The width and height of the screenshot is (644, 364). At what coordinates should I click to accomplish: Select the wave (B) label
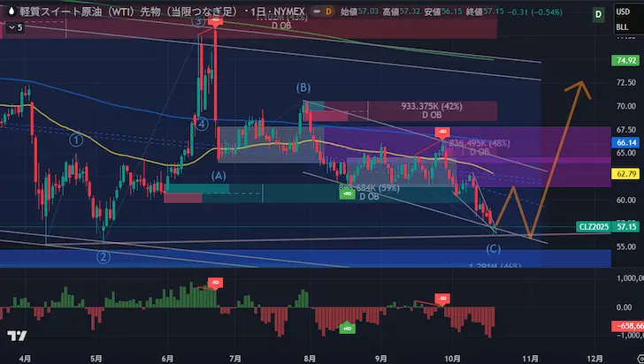click(303, 87)
